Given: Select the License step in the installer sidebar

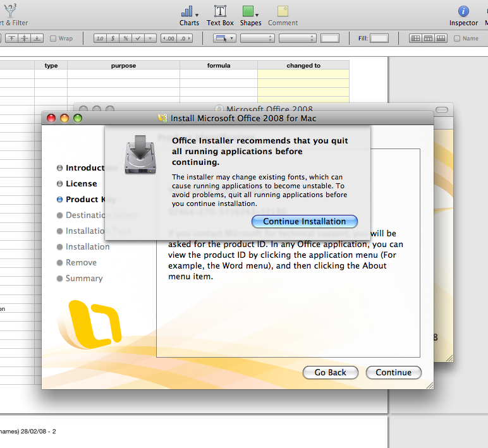Looking at the screenshot, I should [77, 183].
